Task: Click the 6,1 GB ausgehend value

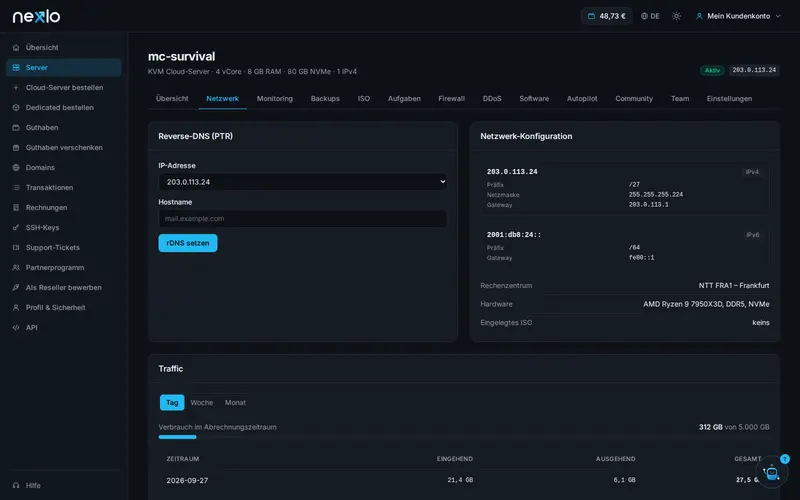Action: pos(624,480)
